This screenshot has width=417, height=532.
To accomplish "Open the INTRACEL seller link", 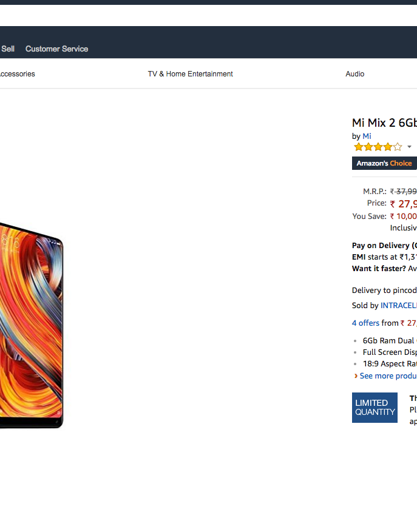I will click(398, 306).
